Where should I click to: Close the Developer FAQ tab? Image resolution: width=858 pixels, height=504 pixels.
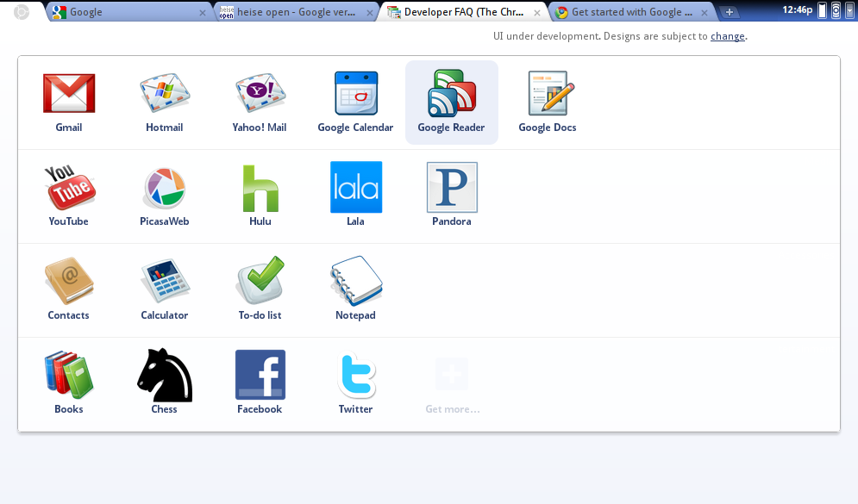537,13
